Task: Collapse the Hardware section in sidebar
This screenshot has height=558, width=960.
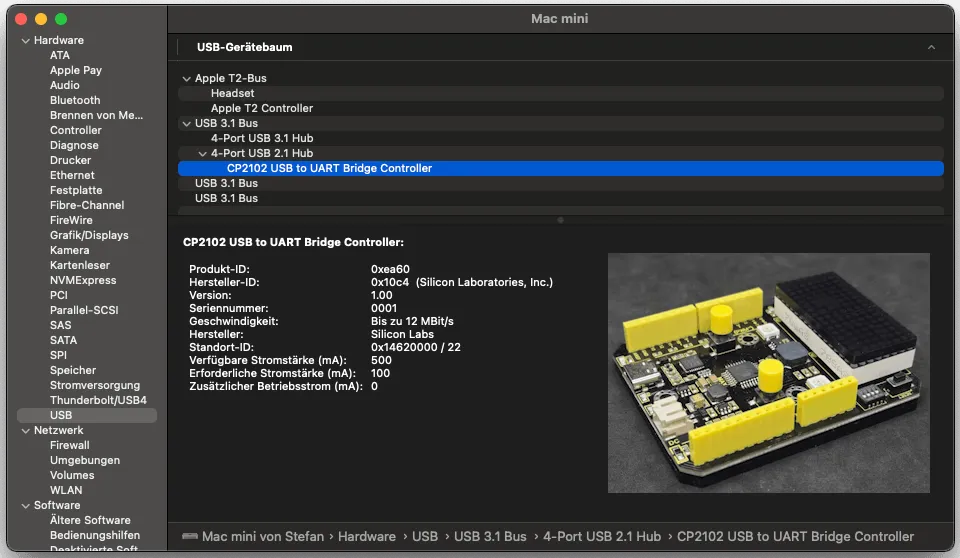Action: [x=26, y=40]
